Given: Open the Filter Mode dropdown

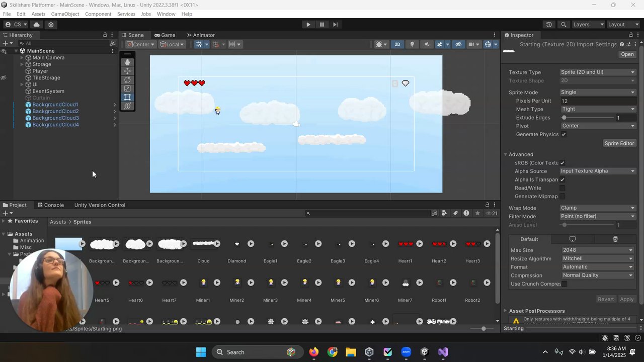Looking at the screenshot, I should [597, 216].
